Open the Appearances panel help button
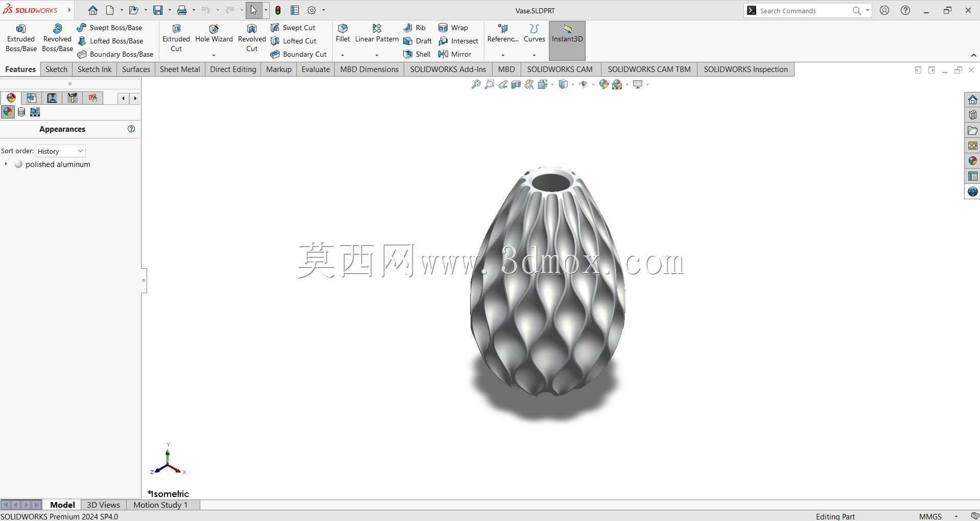980x521 pixels. click(131, 129)
